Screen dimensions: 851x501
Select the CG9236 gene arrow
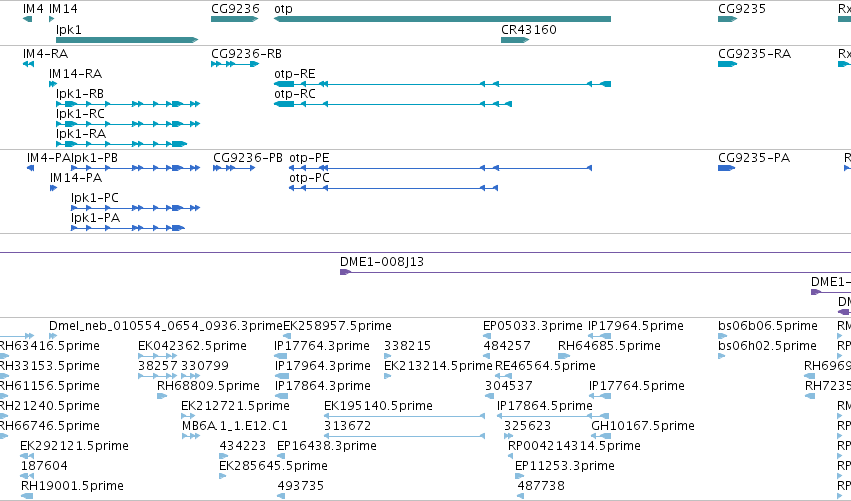point(234,19)
